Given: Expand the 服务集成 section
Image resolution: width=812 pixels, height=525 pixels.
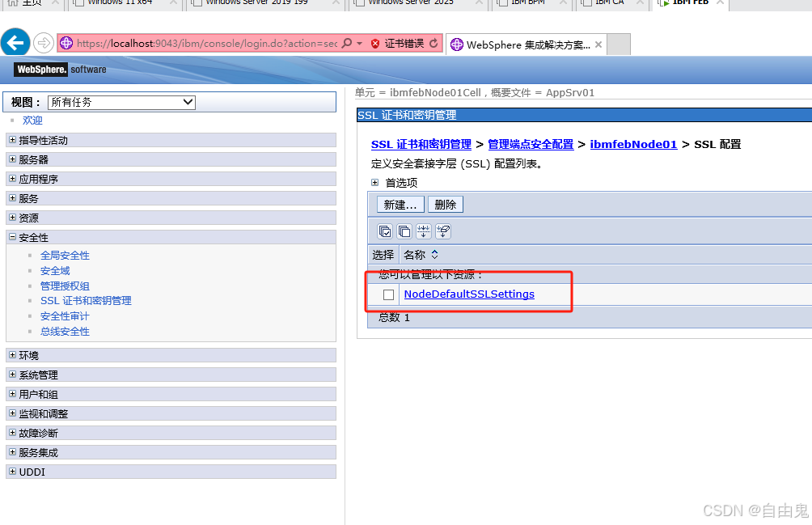Looking at the screenshot, I should (x=12, y=452).
